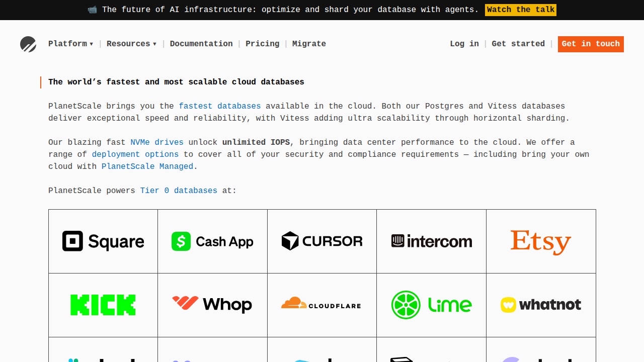Open the Documentation page
The image size is (644, 362).
201,44
